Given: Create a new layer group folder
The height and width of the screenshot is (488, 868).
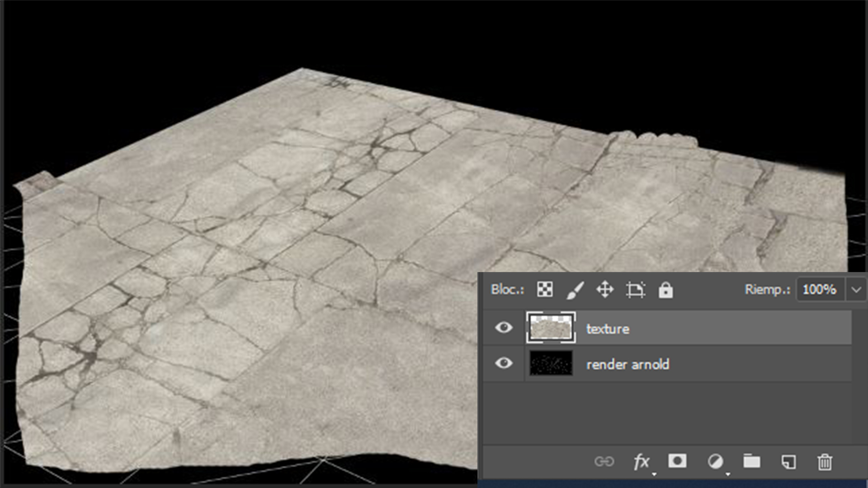Looking at the screenshot, I should point(751,462).
